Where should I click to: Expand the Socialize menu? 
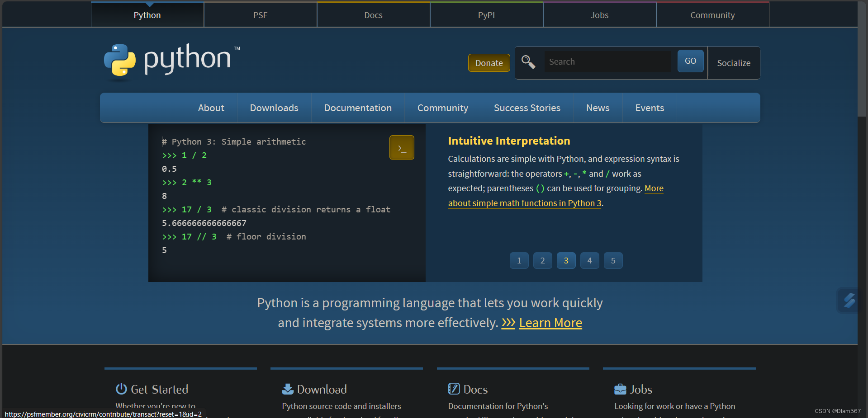click(734, 63)
